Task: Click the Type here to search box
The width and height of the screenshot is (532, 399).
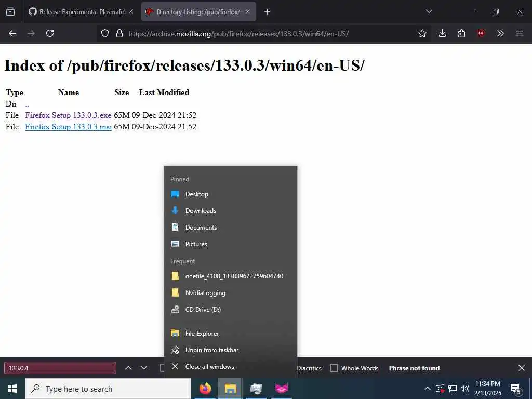Action: (108, 389)
